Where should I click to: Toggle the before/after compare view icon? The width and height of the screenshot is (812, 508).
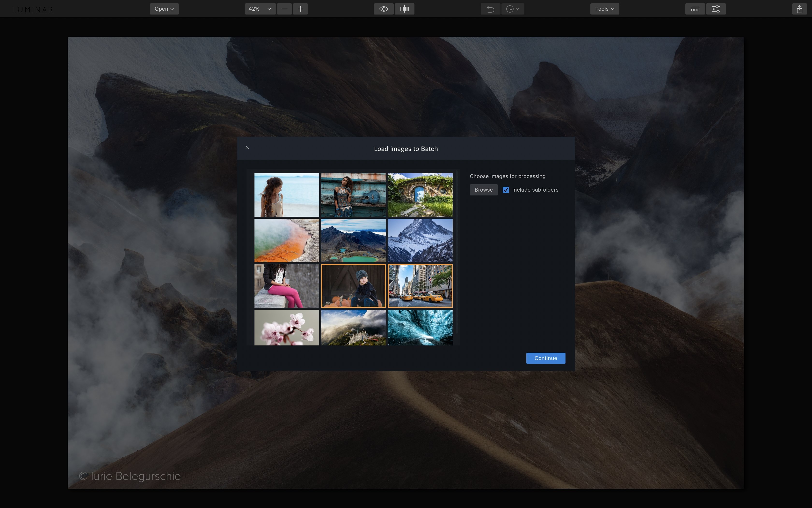(x=404, y=9)
